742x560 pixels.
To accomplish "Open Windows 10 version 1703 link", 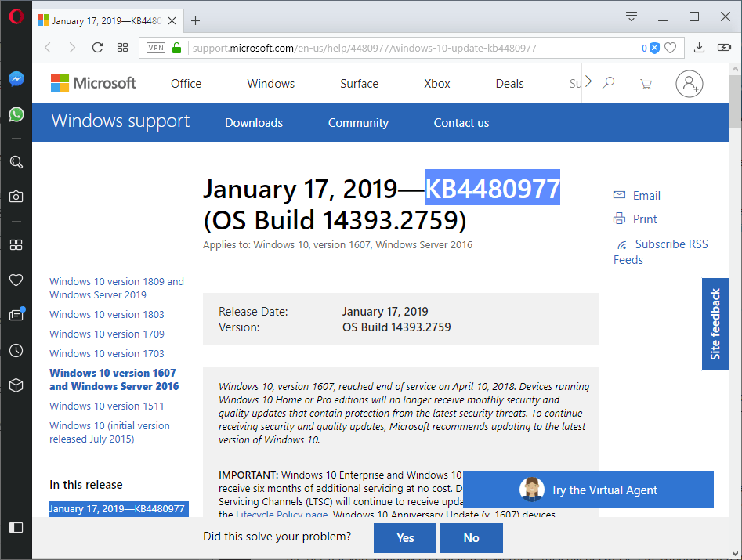I will point(107,354).
